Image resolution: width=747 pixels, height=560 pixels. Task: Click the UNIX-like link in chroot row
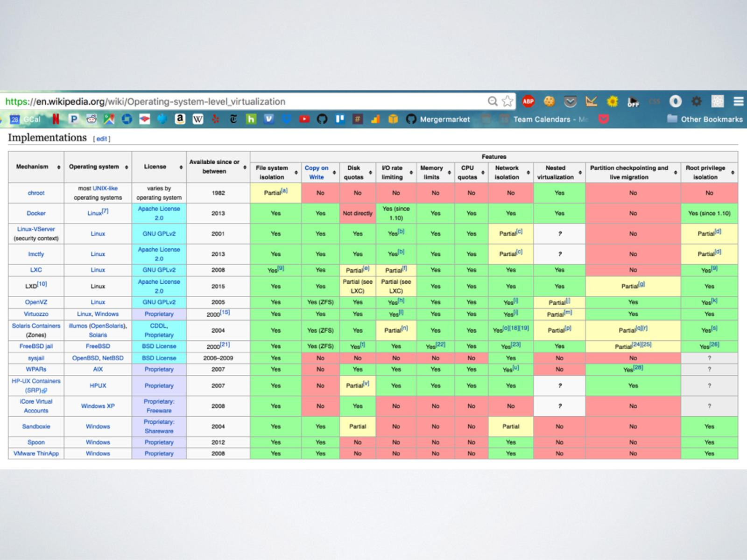click(105, 188)
